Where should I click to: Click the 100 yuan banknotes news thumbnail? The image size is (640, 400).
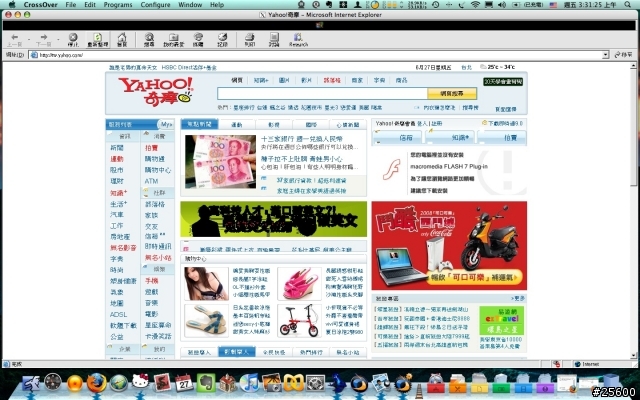[x=220, y=162]
